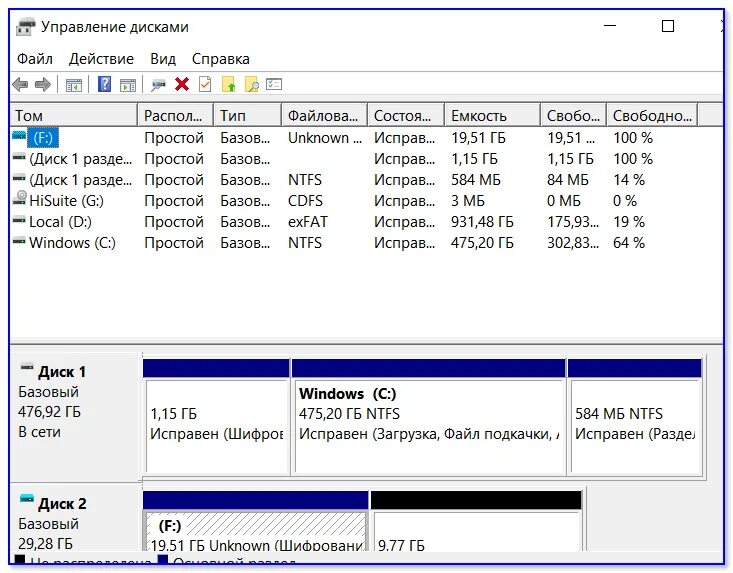Click the yellow magnifier toolbar icon

click(252, 84)
